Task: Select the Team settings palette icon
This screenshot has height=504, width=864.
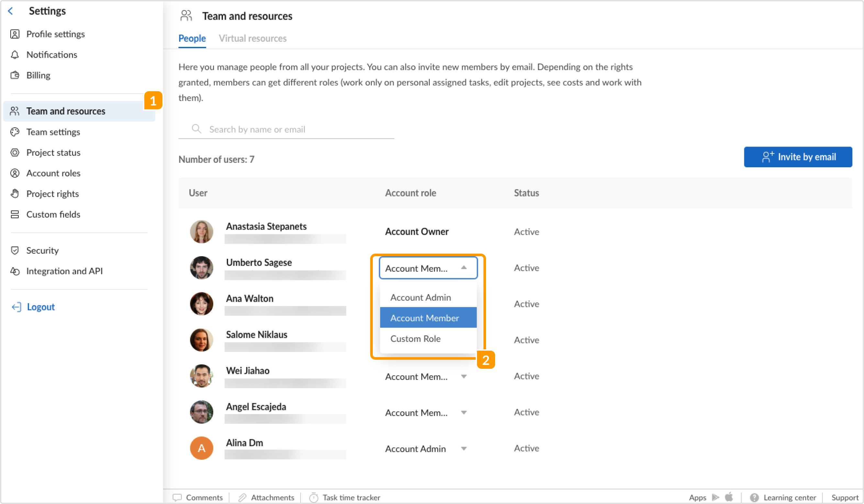Action: click(15, 132)
